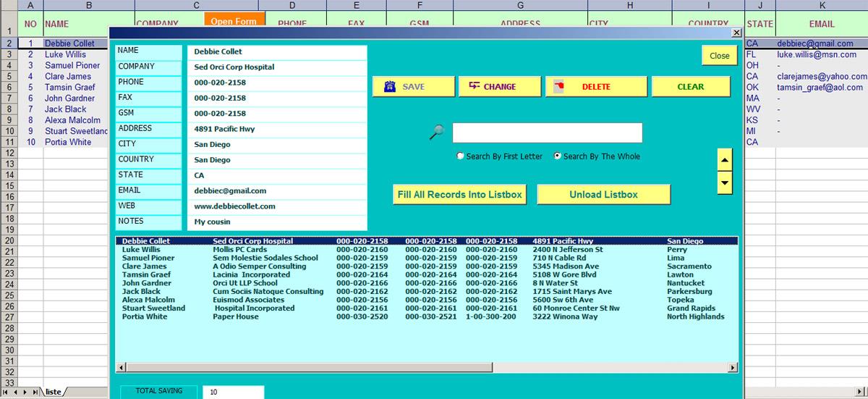This screenshot has height=399, width=868.
Task: Click the Unload Listbox button
Action: 603,195
